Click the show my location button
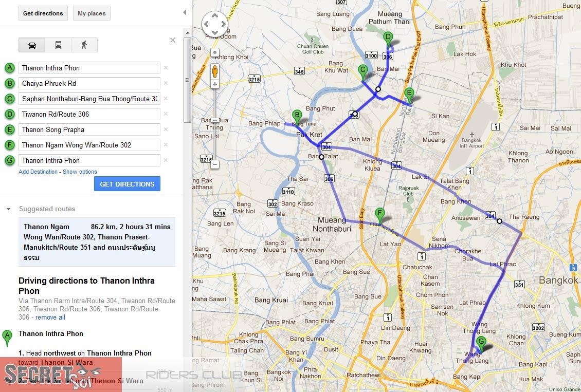Image resolution: width=581 pixels, height=392 pixels. point(215,52)
